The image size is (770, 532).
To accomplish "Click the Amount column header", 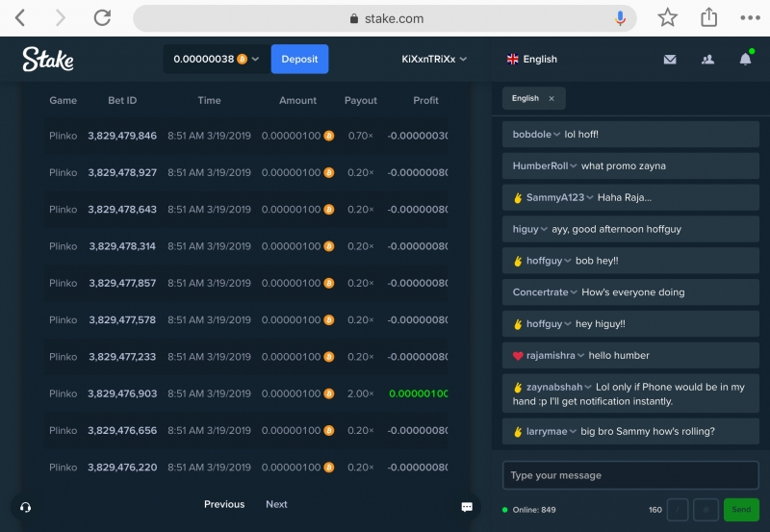I will coord(297,100).
